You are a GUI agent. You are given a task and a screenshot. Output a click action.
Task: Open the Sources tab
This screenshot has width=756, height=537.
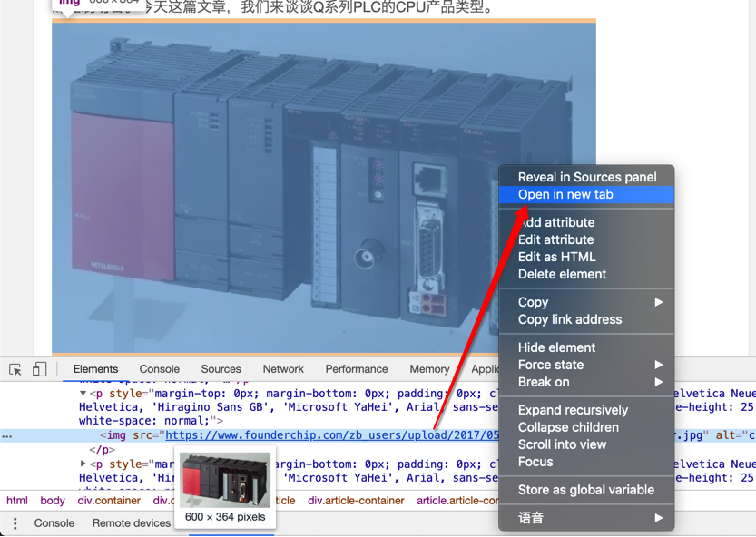(221, 369)
